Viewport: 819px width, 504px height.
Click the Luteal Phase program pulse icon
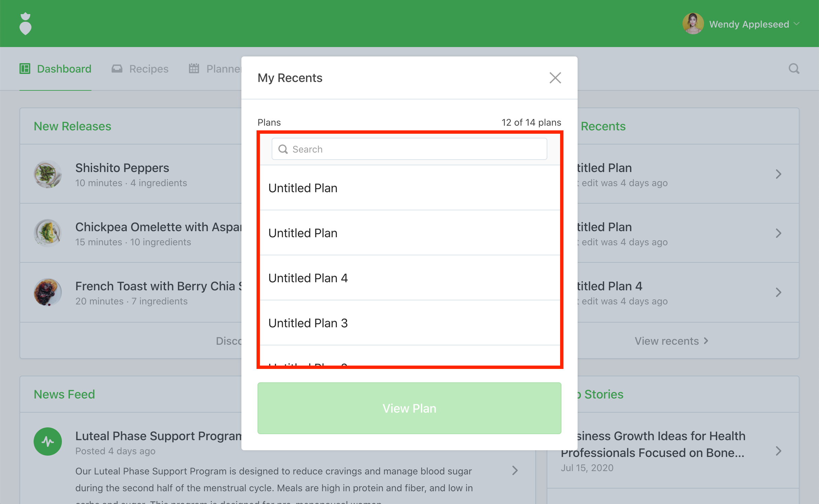(48, 442)
